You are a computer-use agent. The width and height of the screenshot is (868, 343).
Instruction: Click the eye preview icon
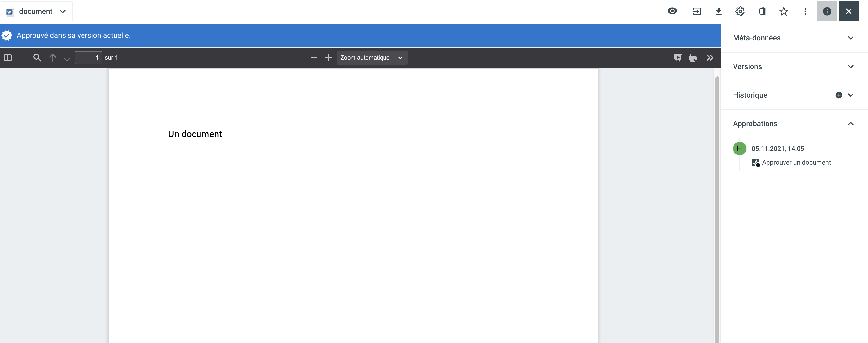coord(672,11)
